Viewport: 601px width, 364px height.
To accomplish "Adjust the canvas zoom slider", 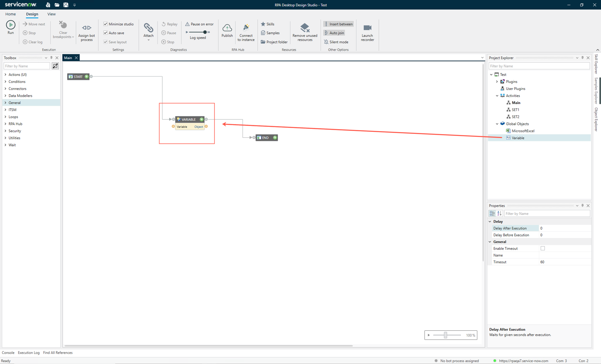I will point(445,335).
